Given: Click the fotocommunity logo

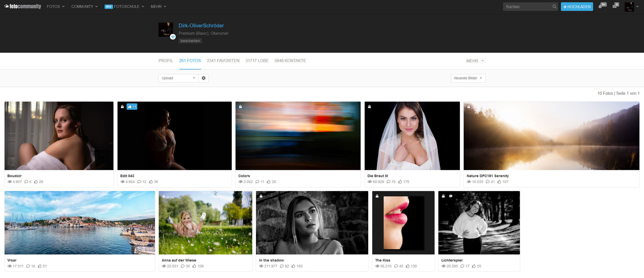Looking at the screenshot, I should point(23,6).
